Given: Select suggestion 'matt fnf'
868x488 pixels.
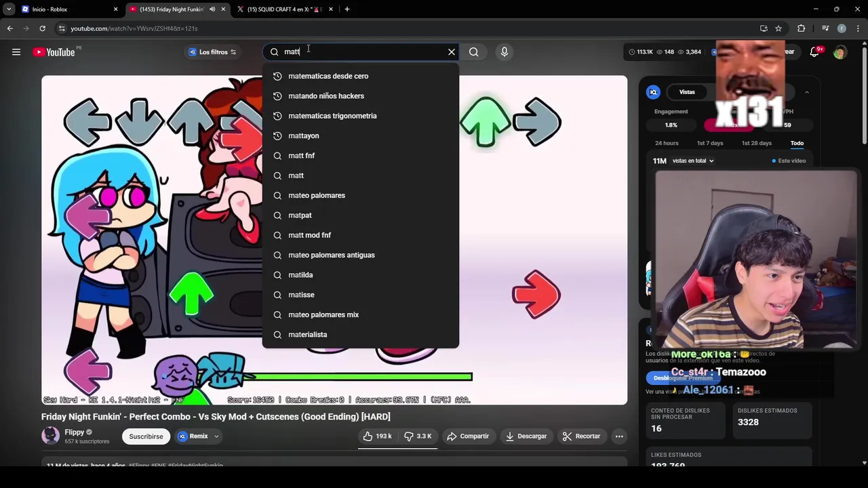Looking at the screenshot, I should pyautogui.click(x=361, y=156).
